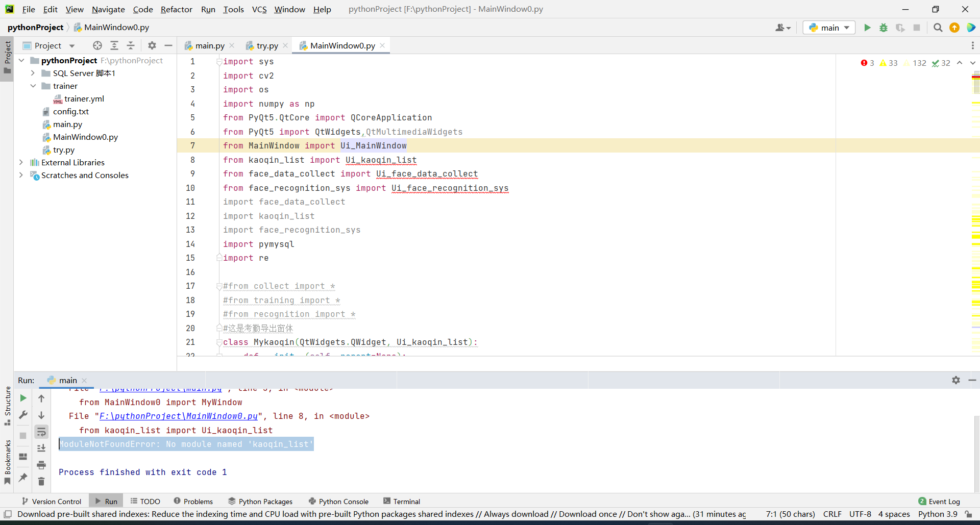The image size is (980, 525).
Task: Open Project panel settings gear
Action: [x=152, y=45]
